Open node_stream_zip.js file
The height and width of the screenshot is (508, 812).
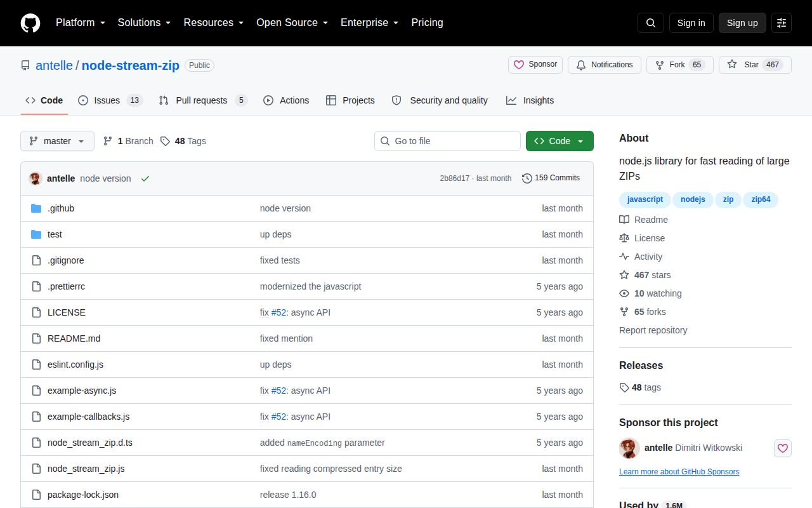(x=86, y=469)
